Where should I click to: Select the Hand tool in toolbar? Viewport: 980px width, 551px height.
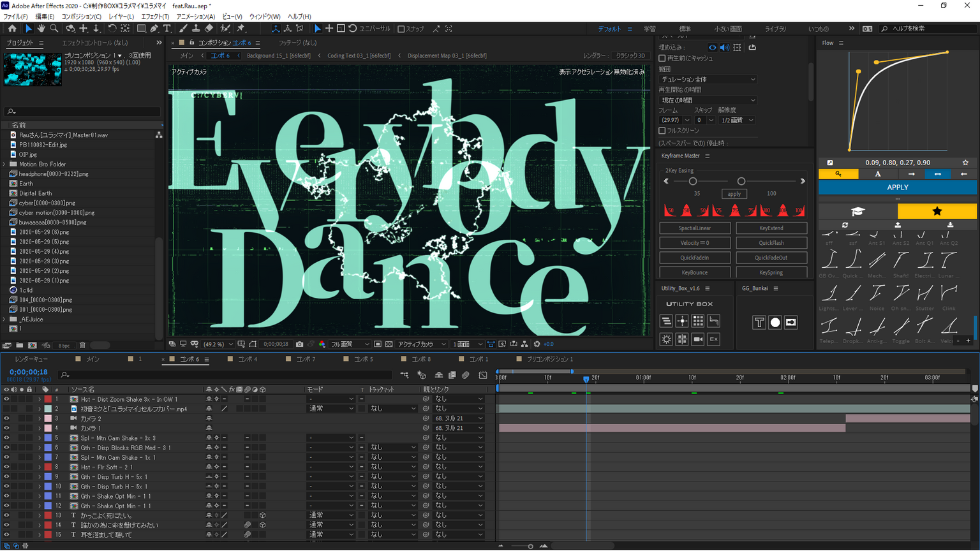tap(41, 29)
